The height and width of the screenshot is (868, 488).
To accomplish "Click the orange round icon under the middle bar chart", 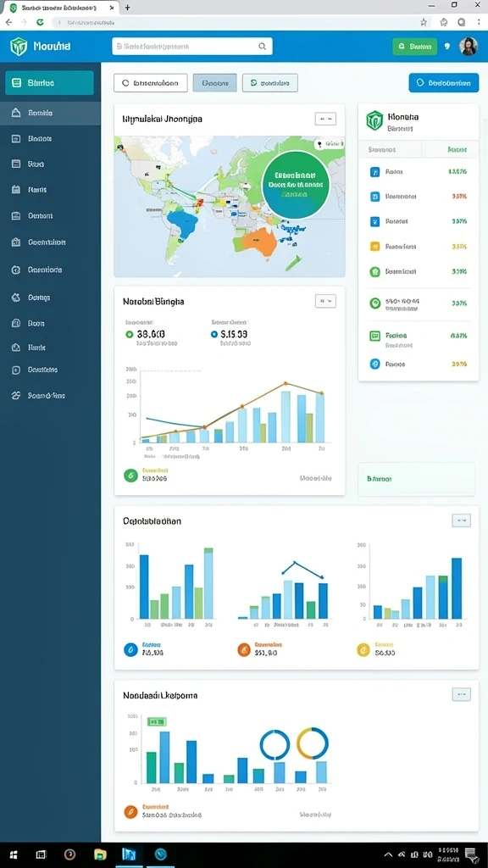I will tap(243, 650).
